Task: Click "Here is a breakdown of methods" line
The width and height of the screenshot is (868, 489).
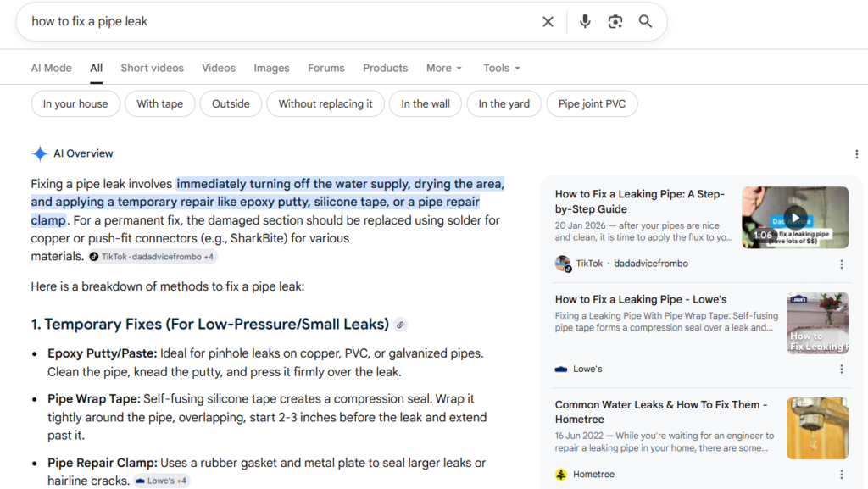Action: 168,286
